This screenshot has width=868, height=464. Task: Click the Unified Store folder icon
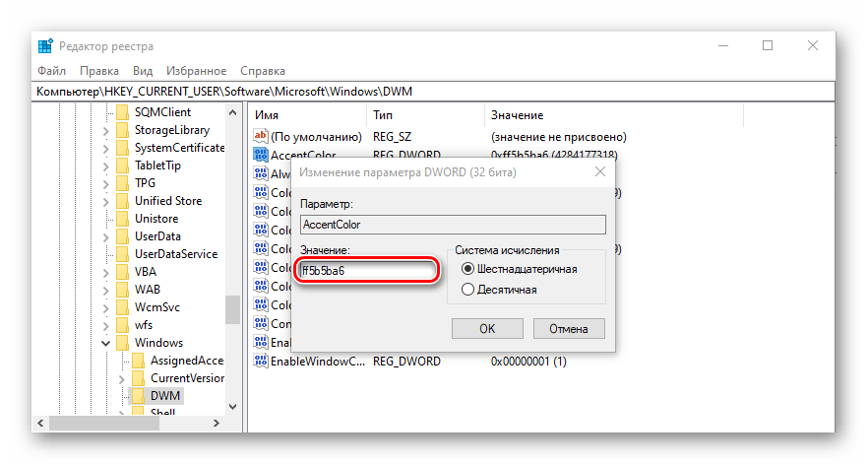123,201
